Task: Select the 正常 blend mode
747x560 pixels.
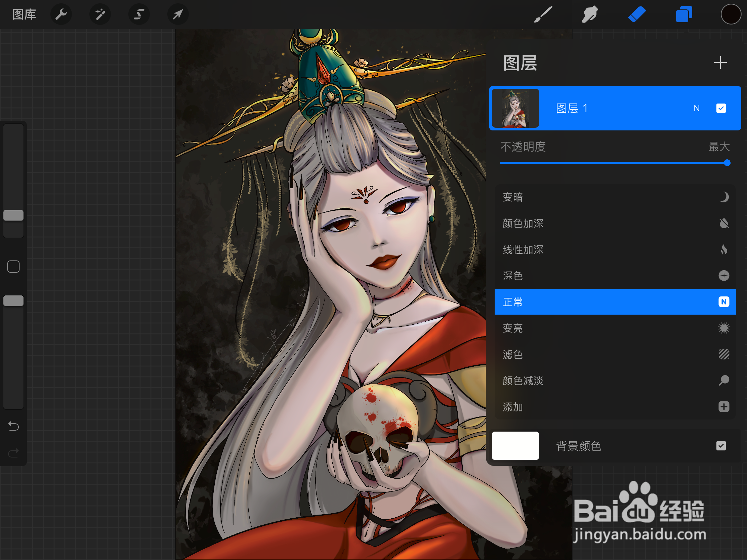Action: tap(615, 302)
